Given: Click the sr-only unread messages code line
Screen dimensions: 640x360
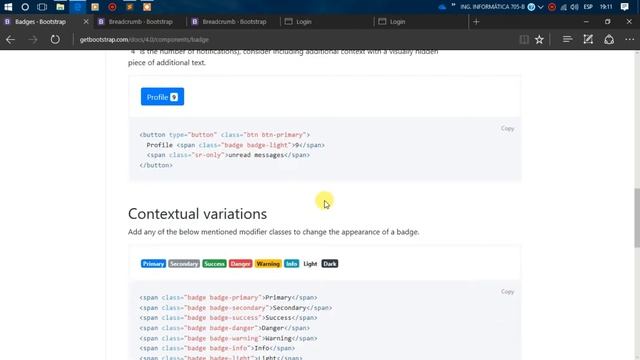Looking at the screenshot, I should point(228,155).
